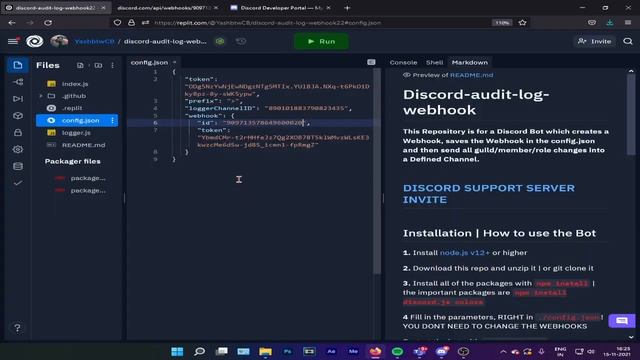The image size is (640, 360).
Task: Open the help question mark icon
Action: [17, 328]
